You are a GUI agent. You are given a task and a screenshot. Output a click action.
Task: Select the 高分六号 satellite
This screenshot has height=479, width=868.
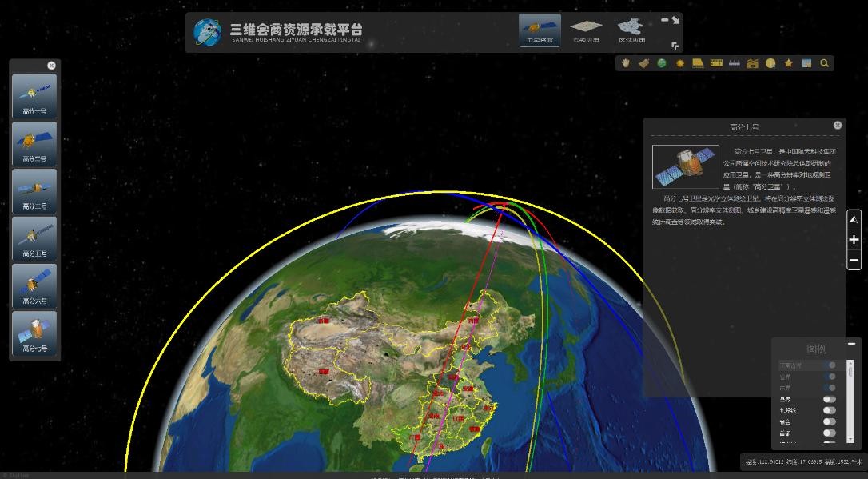tap(34, 285)
